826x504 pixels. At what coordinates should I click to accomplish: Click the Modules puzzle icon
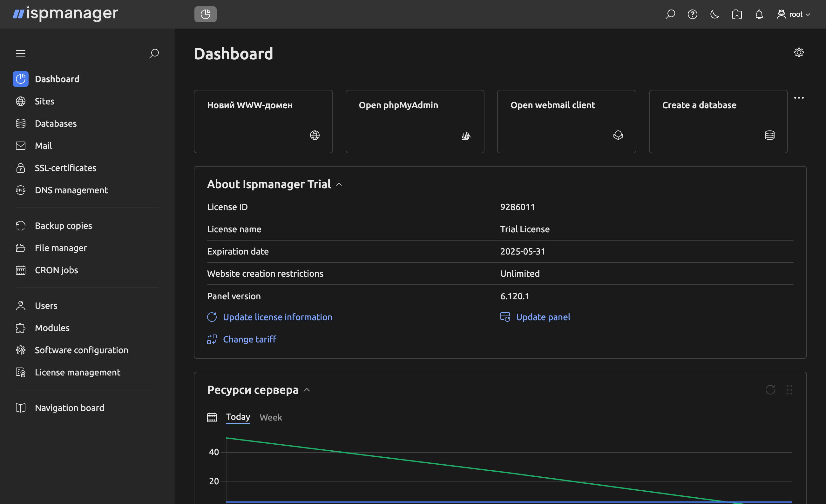[20, 328]
